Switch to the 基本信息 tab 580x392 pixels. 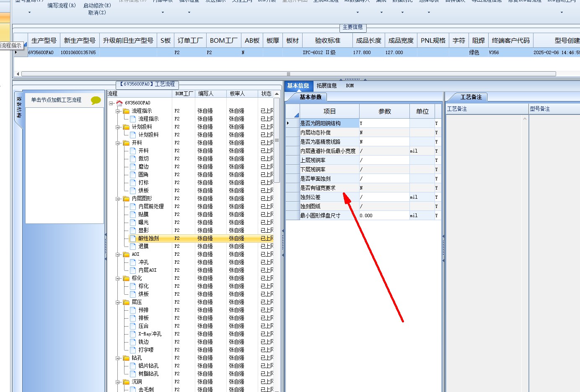pyautogui.click(x=298, y=86)
